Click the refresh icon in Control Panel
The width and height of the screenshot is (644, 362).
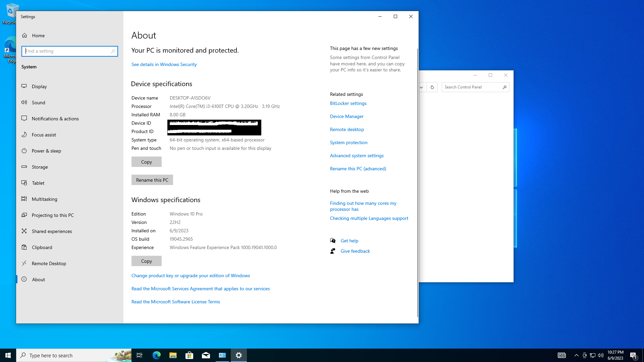pyautogui.click(x=432, y=87)
